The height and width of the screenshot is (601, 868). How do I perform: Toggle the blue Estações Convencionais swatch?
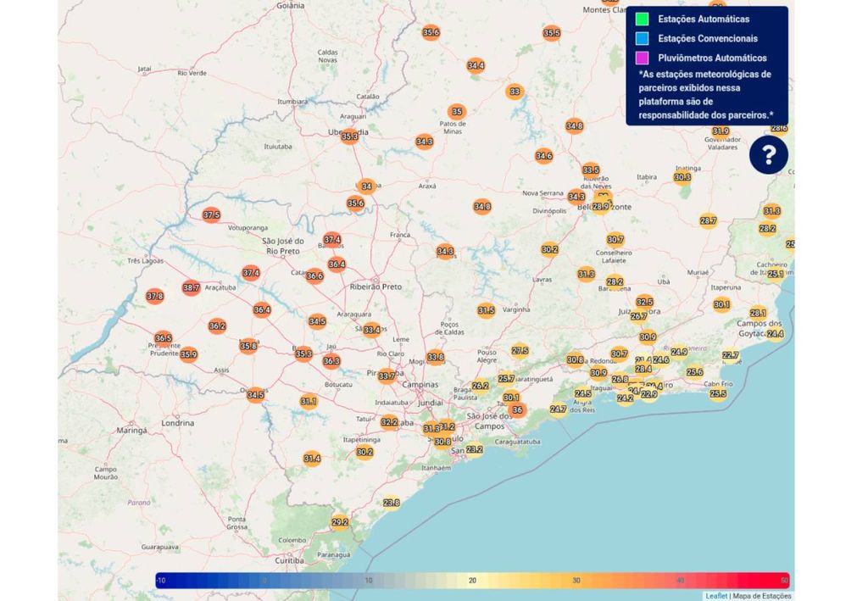pos(640,37)
